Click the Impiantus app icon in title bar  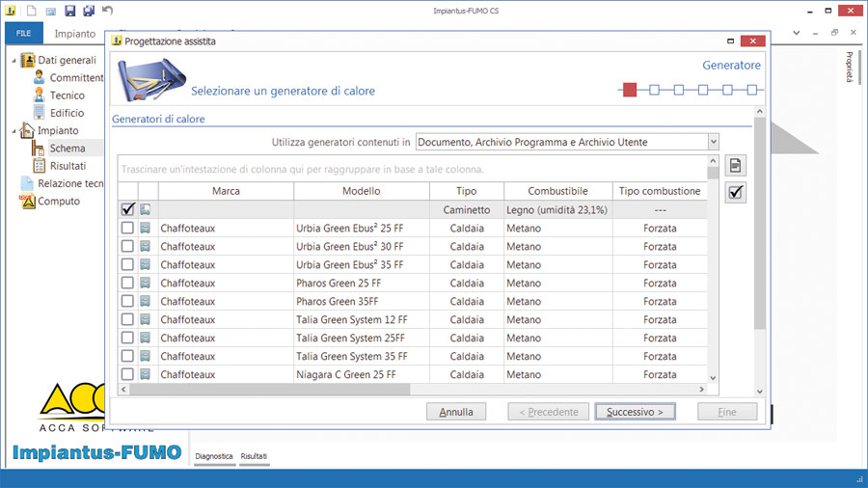click(11, 11)
